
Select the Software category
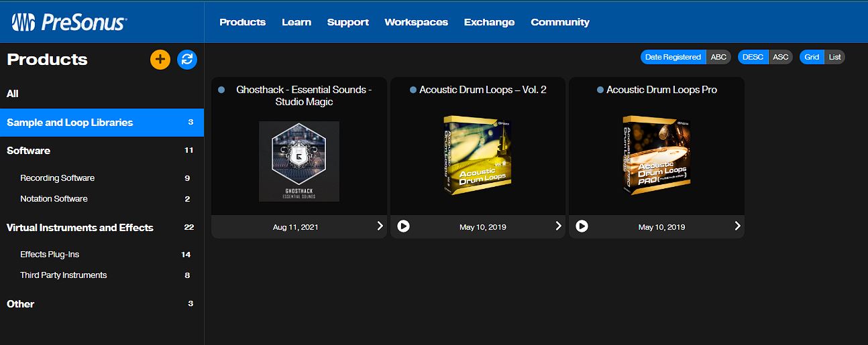click(102, 151)
